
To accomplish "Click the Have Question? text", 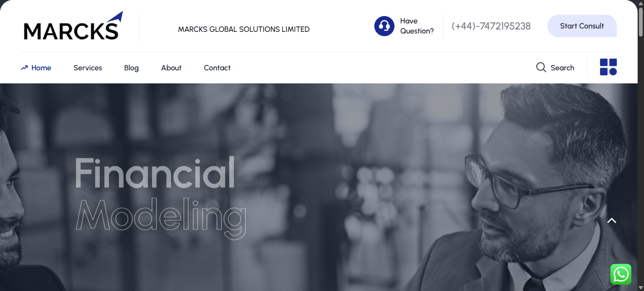I will [x=417, y=26].
